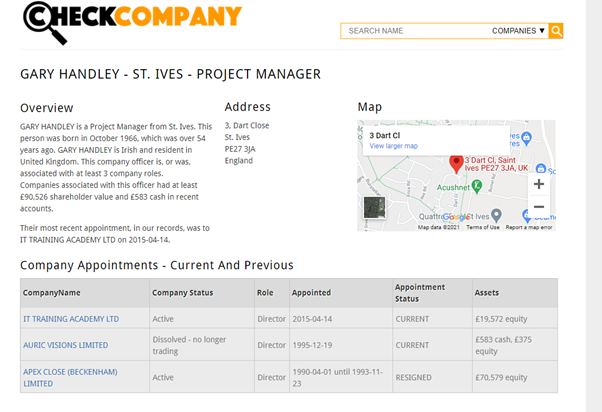Click the blue shopping marker near map top

pyautogui.click(x=540, y=169)
